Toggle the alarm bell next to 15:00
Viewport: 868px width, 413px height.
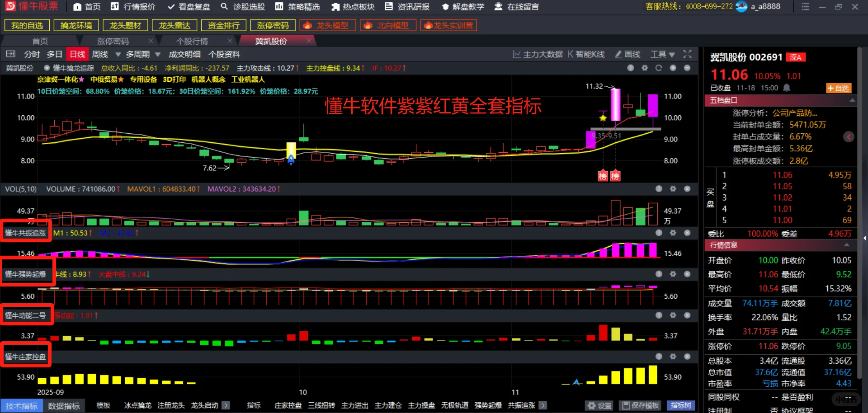tap(787, 88)
